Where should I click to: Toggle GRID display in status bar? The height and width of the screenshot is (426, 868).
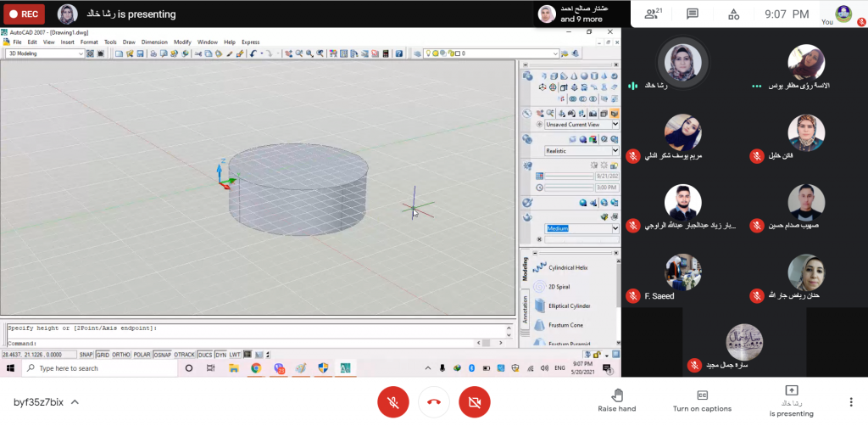[x=103, y=354]
